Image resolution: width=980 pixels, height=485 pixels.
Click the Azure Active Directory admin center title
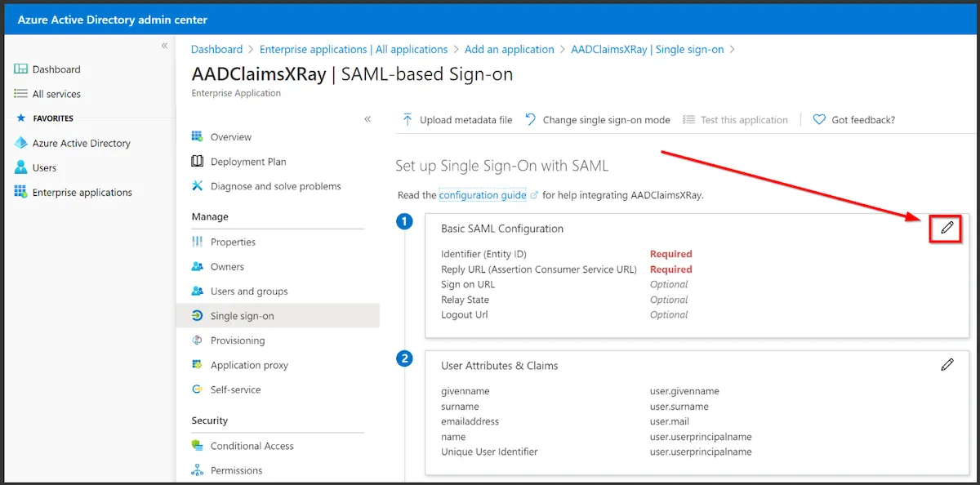click(x=111, y=20)
